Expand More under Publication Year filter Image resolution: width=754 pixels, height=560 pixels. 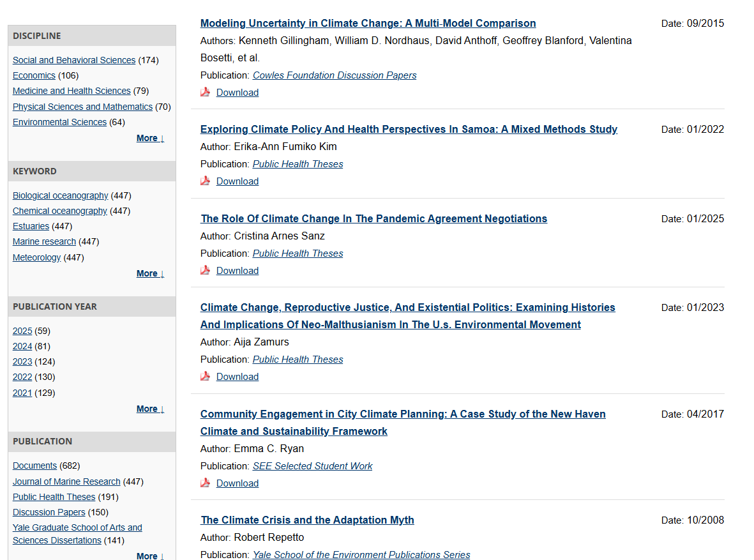(x=150, y=409)
